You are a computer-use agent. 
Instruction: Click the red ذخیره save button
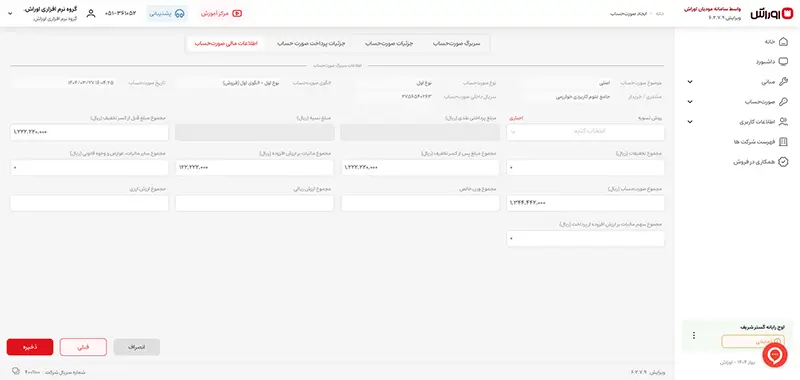coord(30,347)
